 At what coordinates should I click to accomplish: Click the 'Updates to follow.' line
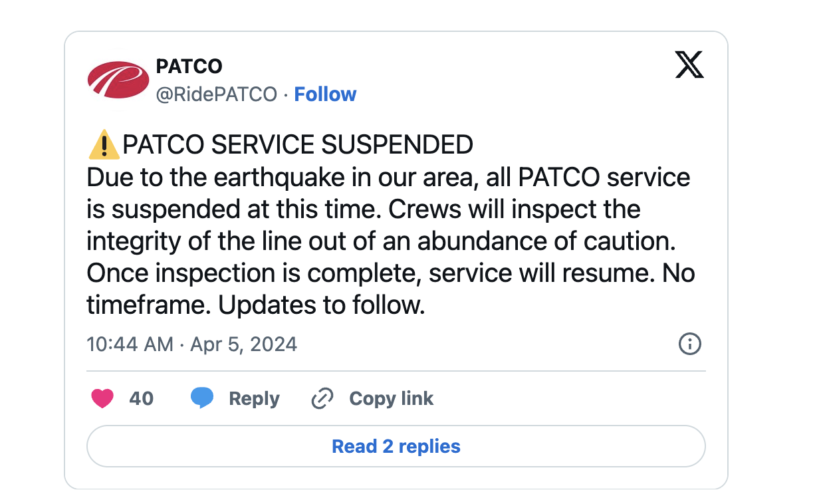click(x=321, y=305)
